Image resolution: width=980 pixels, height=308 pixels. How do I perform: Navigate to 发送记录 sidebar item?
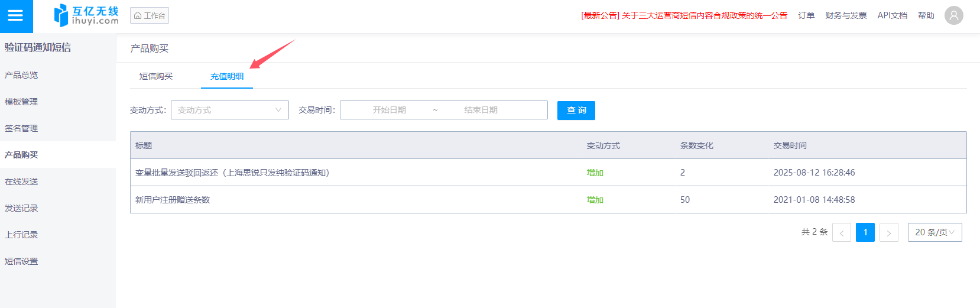pos(21,208)
